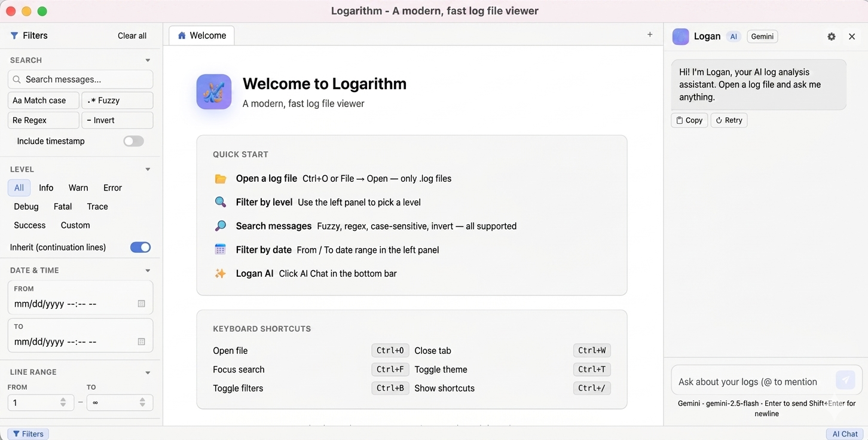Toggle Filters panel from bottom bar

coord(28,434)
